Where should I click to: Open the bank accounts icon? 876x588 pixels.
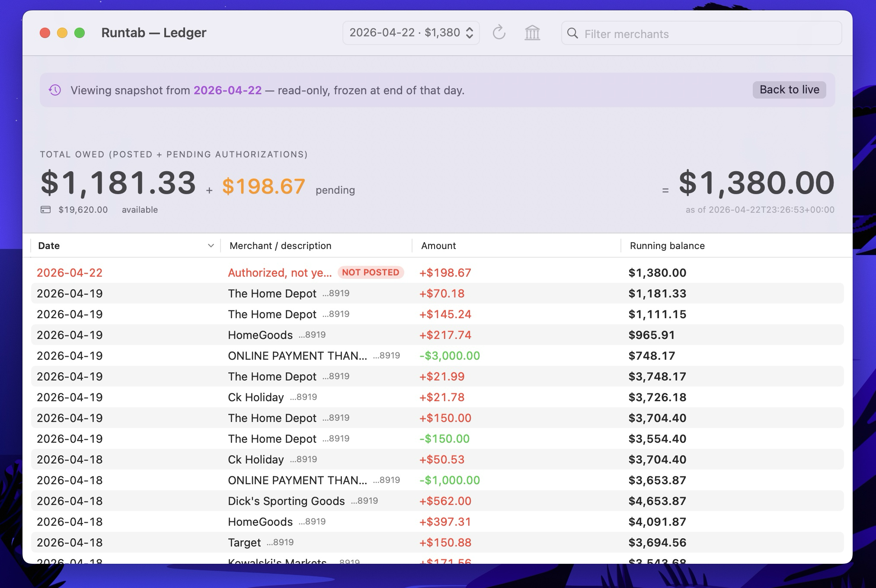click(x=532, y=33)
